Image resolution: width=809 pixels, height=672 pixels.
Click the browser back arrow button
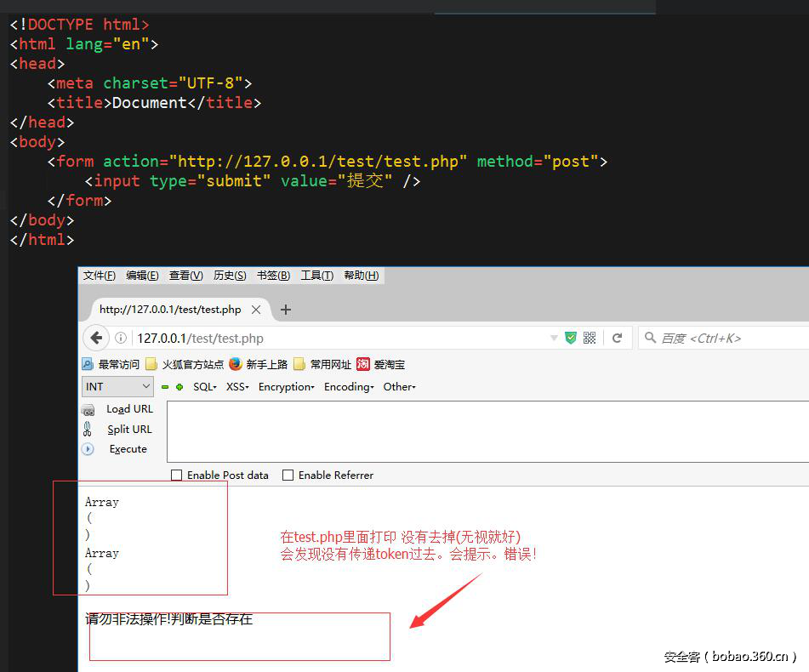pos(94,338)
